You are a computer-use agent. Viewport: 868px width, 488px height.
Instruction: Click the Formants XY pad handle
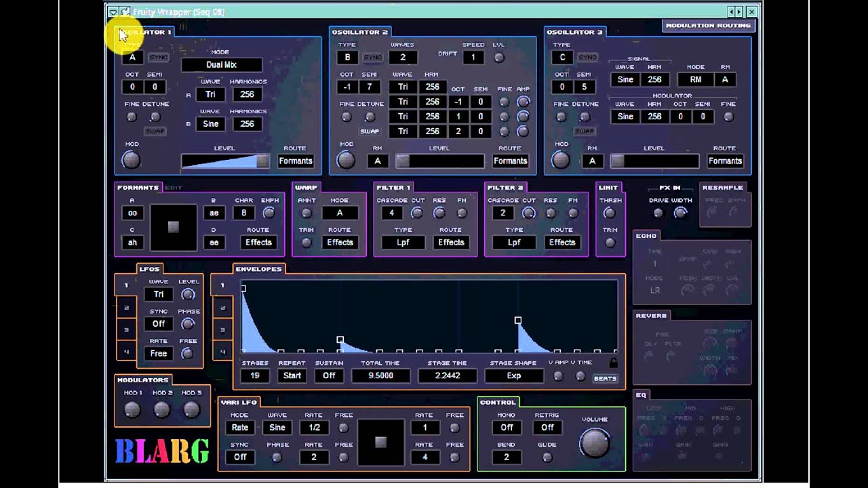point(174,227)
